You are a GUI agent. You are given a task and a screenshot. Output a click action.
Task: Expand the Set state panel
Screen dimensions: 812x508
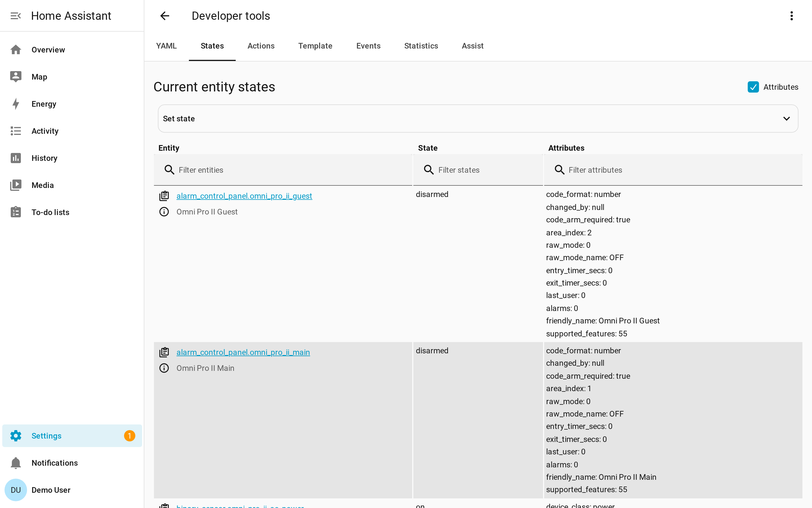click(478, 119)
